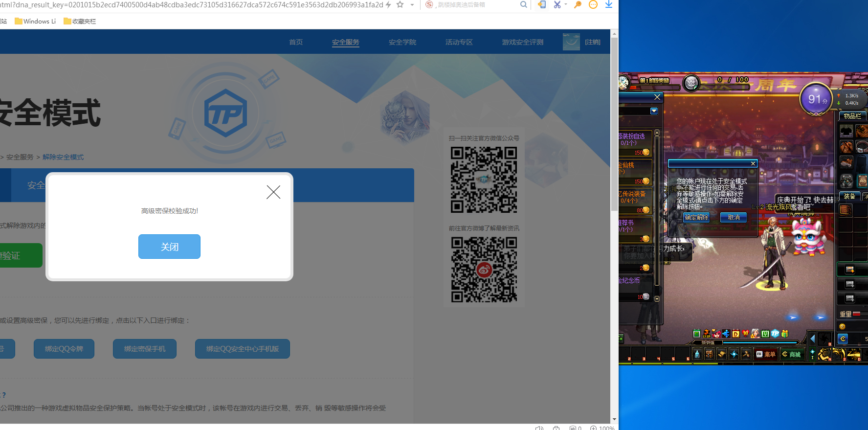The height and width of the screenshot is (430, 868).
Task: Click 取消 in the game dialog
Action: tap(734, 217)
